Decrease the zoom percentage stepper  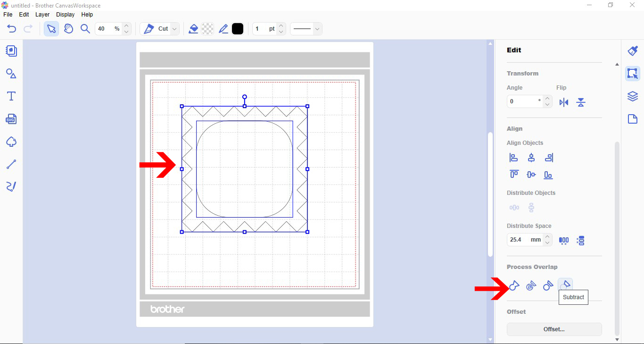[126, 32]
